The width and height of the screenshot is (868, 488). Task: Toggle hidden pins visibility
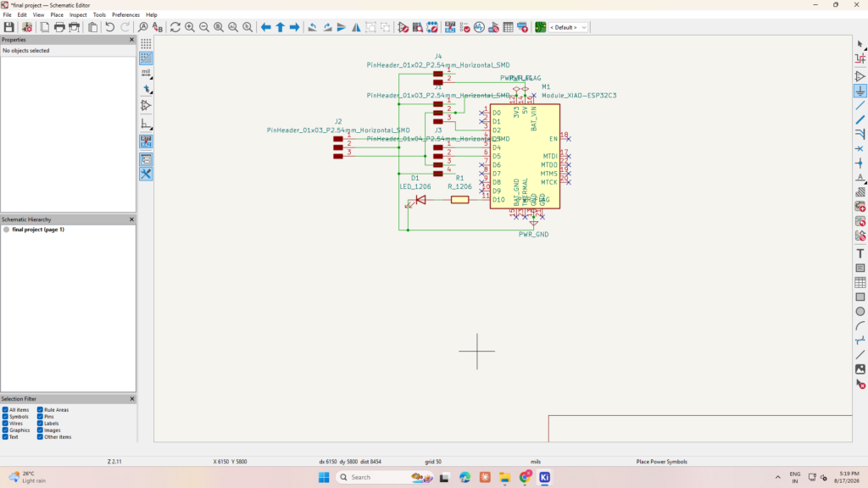[146, 105]
